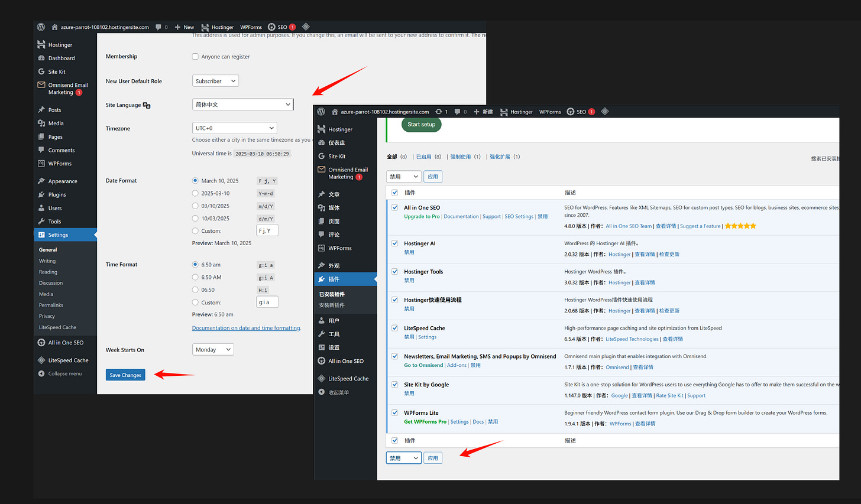Filter plugins by 强制使用
Image resolution: width=861 pixels, height=504 pixels.
tap(460, 157)
